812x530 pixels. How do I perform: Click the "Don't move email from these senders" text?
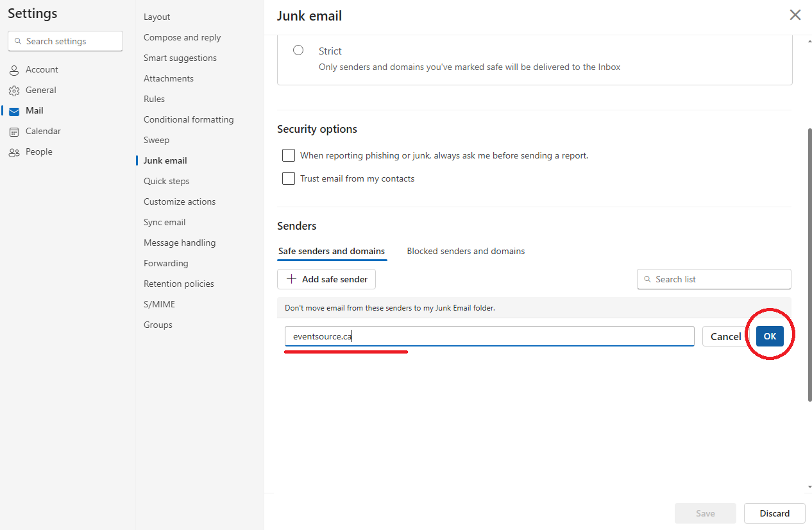(390, 308)
